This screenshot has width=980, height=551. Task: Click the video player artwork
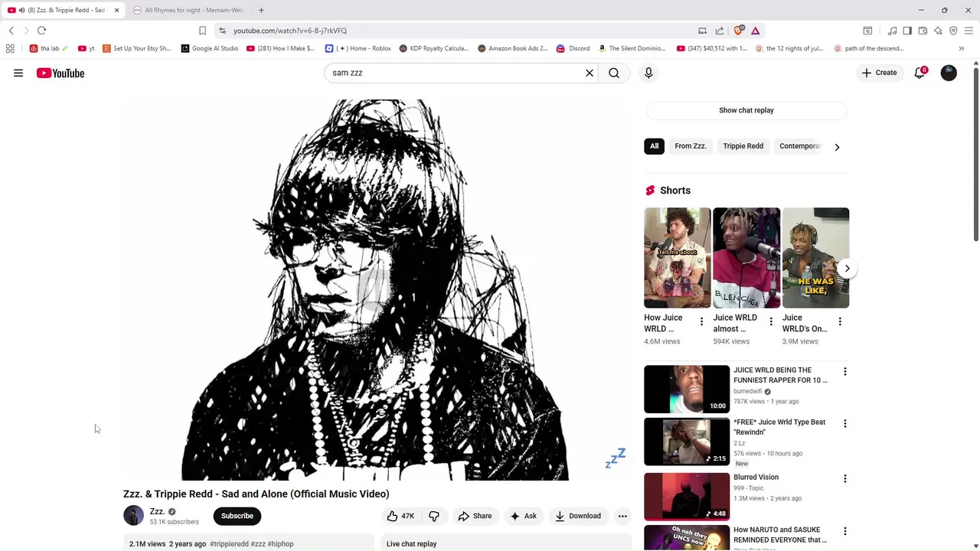pos(375,289)
